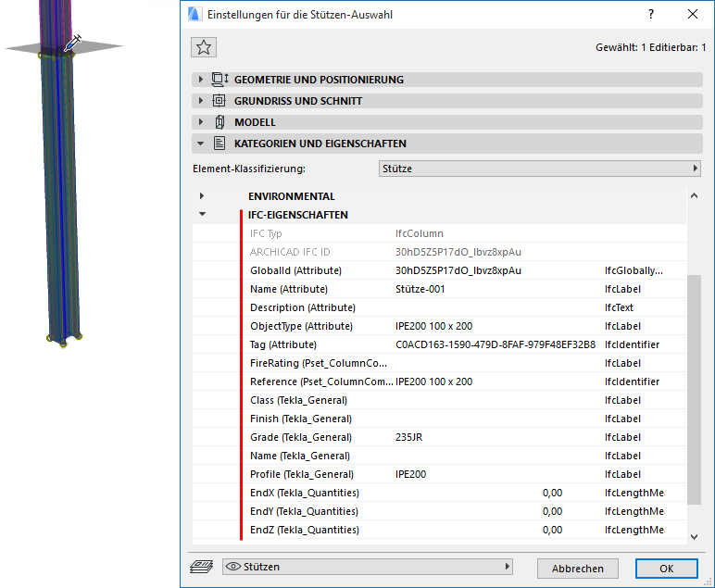This screenshot has height=588, width=715.
Task: Expand the Modell section
Action: click(x=201, y=122)
